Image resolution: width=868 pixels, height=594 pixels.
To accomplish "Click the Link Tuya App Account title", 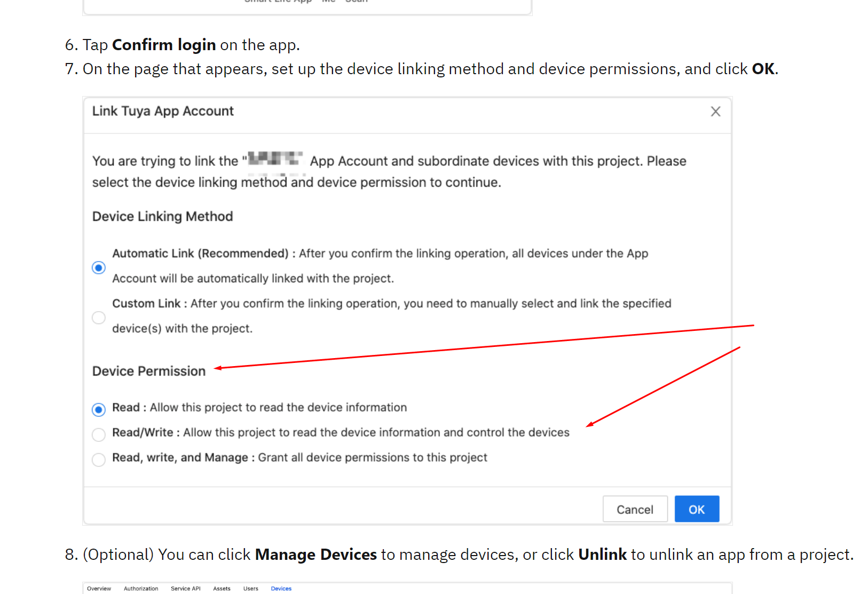I will click(x=163, y=111).
